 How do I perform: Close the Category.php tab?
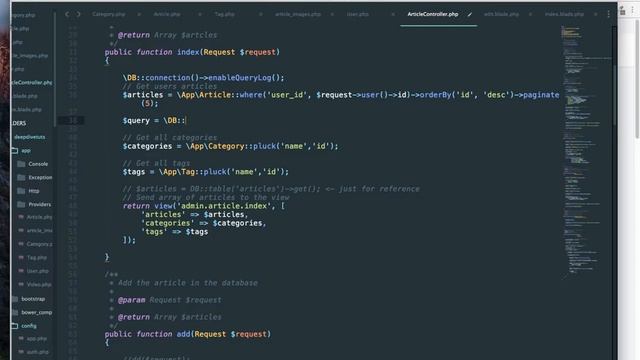click(x=139, y=14)
